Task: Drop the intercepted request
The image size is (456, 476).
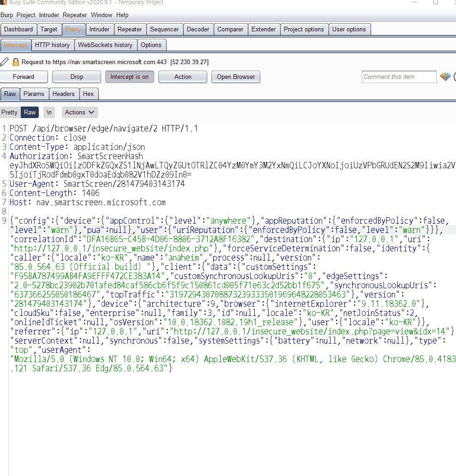Action: [x=77, y=77]
